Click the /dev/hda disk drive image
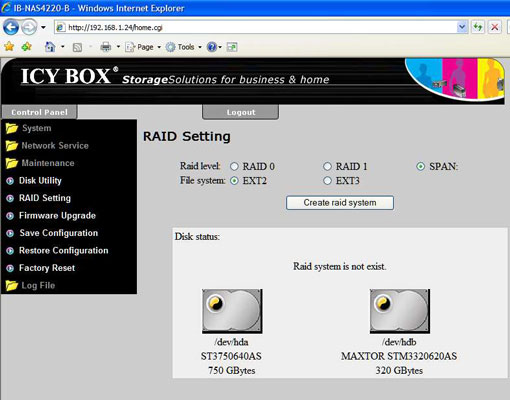Screen dimensions: 510x400 click(232, 311)
